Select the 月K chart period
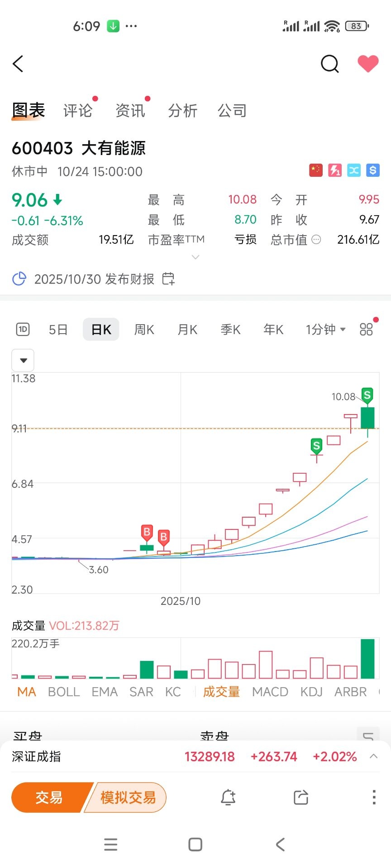 (187, 330)
